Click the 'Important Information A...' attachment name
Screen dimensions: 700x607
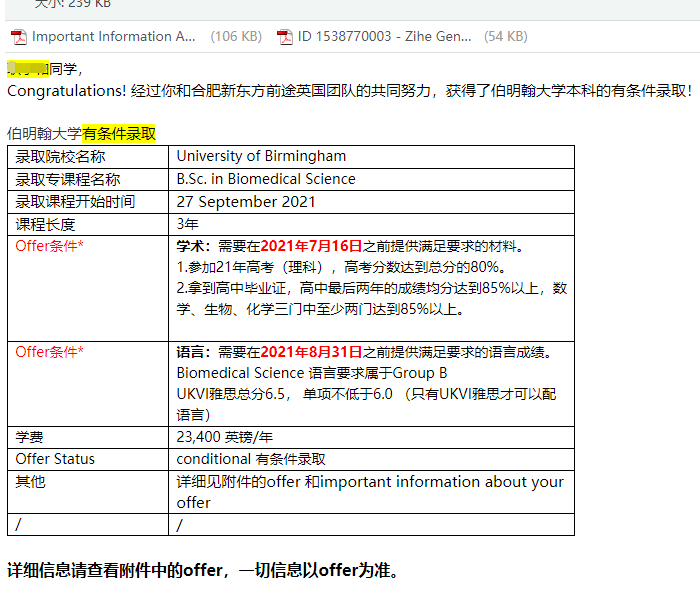pos(113,36)
